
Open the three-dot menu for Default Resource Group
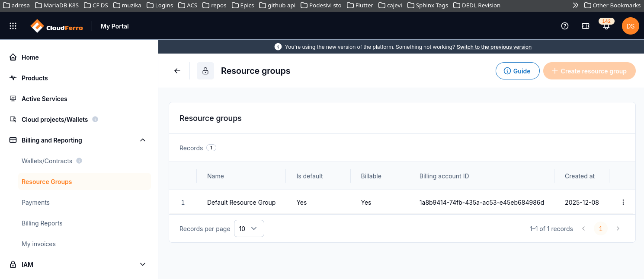point(623,202)
